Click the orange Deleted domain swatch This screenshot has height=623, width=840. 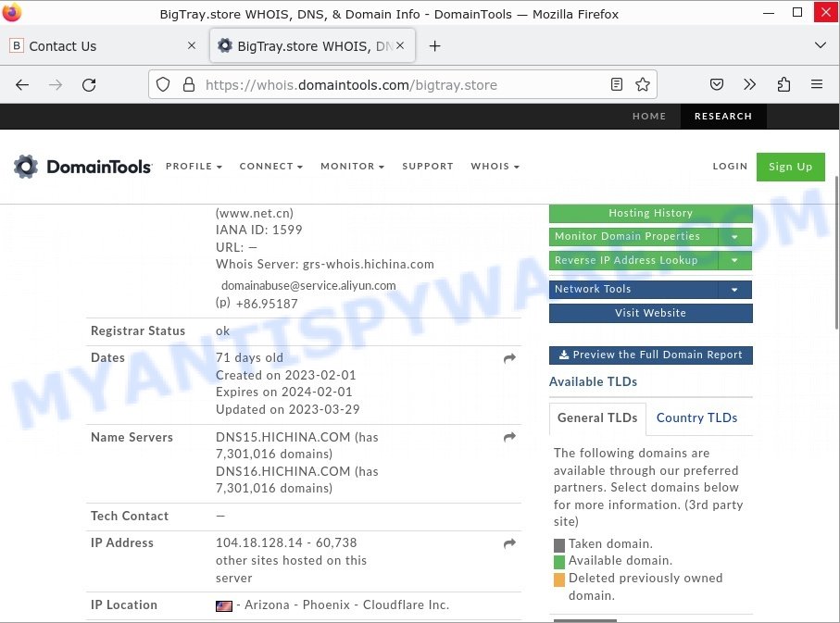point(558,579)
